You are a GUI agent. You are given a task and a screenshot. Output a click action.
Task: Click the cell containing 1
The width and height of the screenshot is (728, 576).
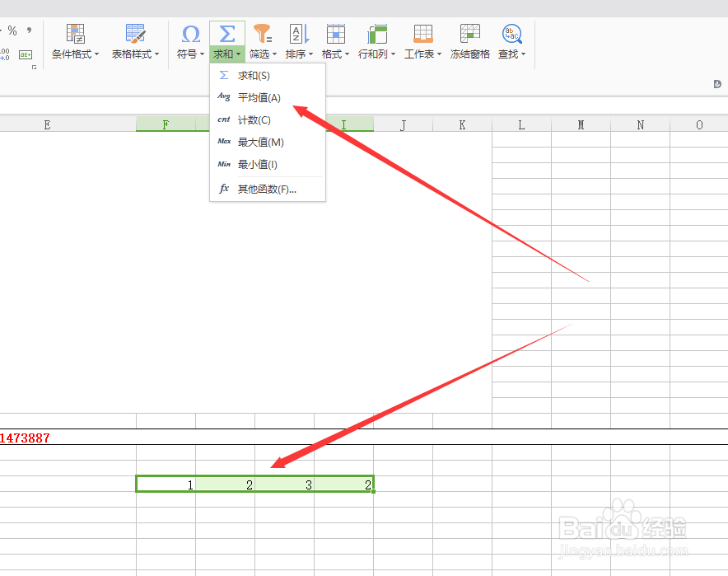coord(166,485)
